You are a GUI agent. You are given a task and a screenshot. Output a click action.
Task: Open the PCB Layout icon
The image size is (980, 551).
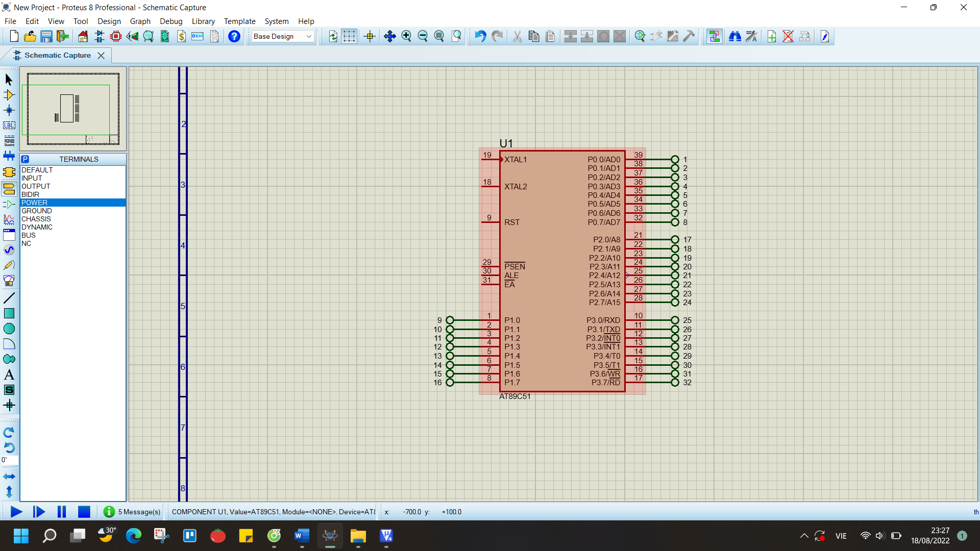[116, 36]
